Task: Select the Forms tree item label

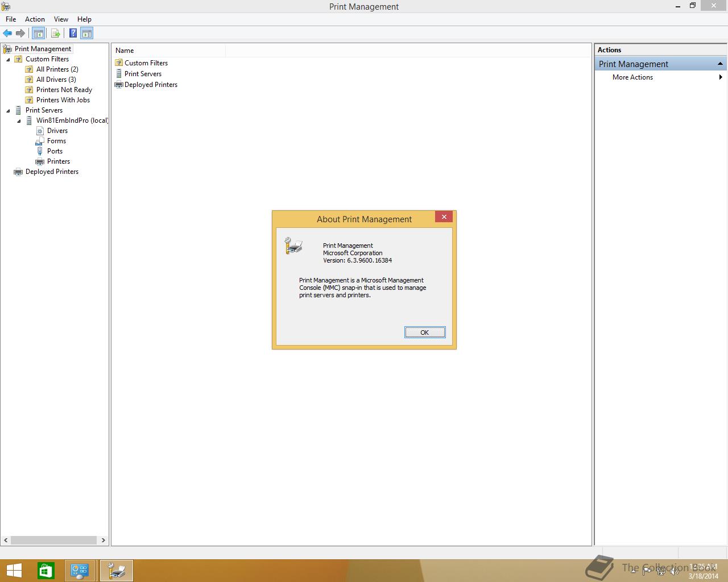Action: [x=56, y=141]
